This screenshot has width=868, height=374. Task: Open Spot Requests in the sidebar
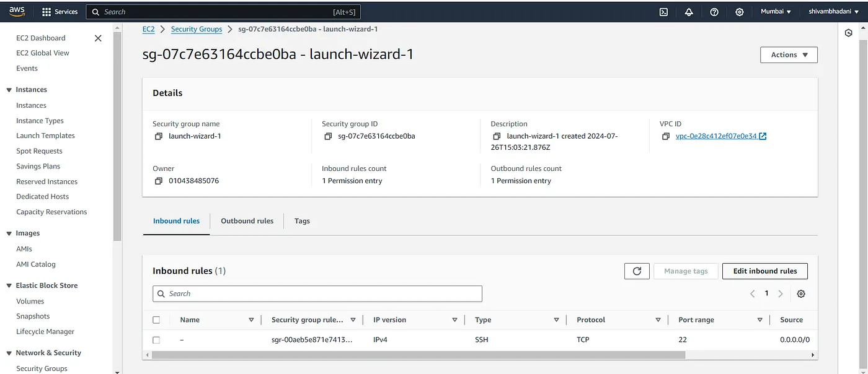(x=39, y=152)
